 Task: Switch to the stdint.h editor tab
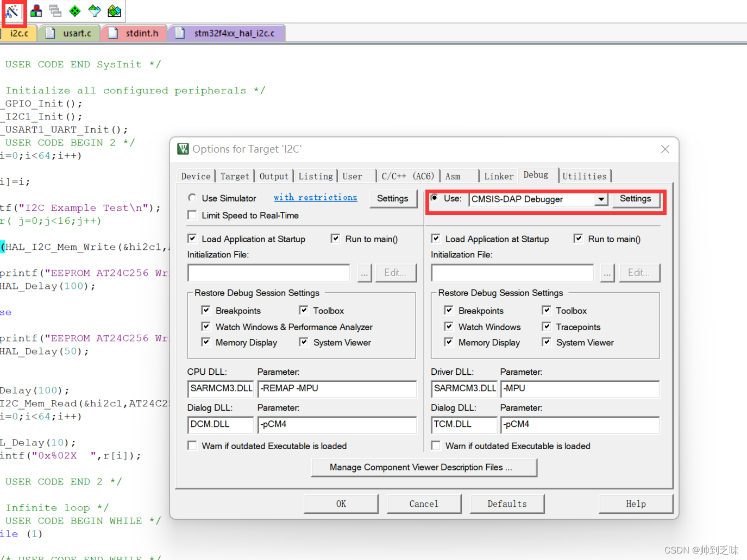point(134,33)
